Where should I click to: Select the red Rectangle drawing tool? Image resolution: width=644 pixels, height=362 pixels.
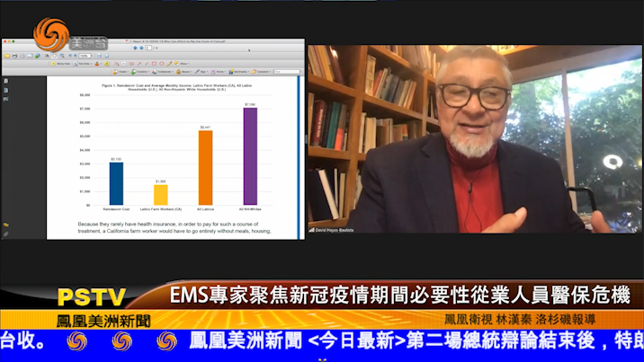tap(154, 64)
